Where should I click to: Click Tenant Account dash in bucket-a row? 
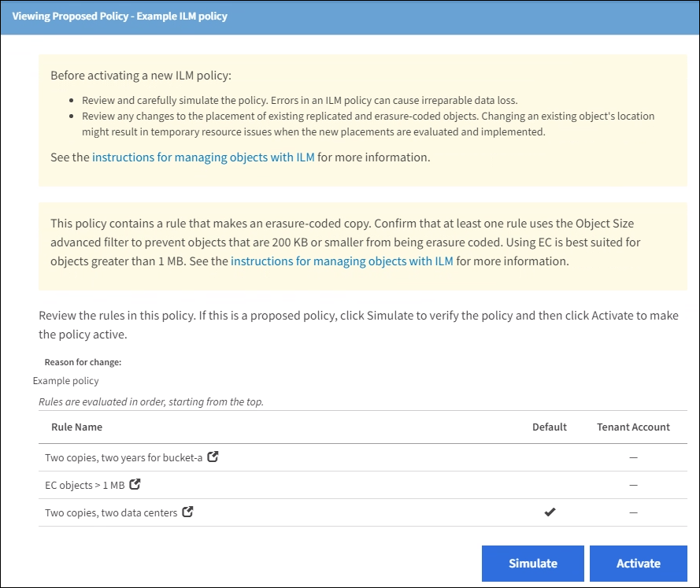tap(633, 457)
